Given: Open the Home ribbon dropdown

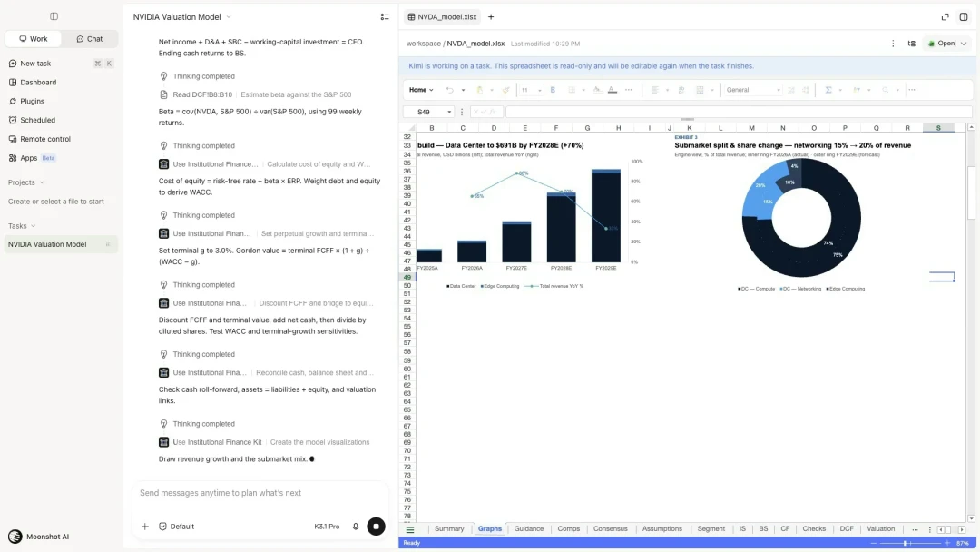Looking at the screenshot, I should click(421, 90).
